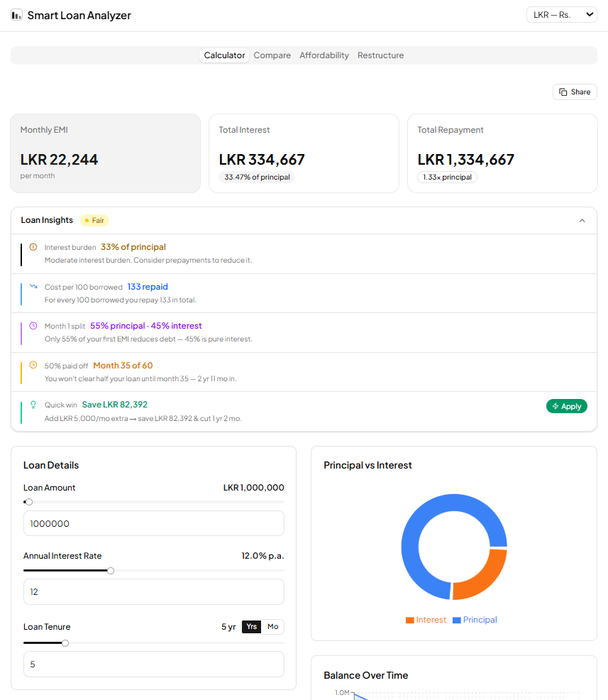
Task: Collapse the Loan Insights panel
Action: (582, 221)
